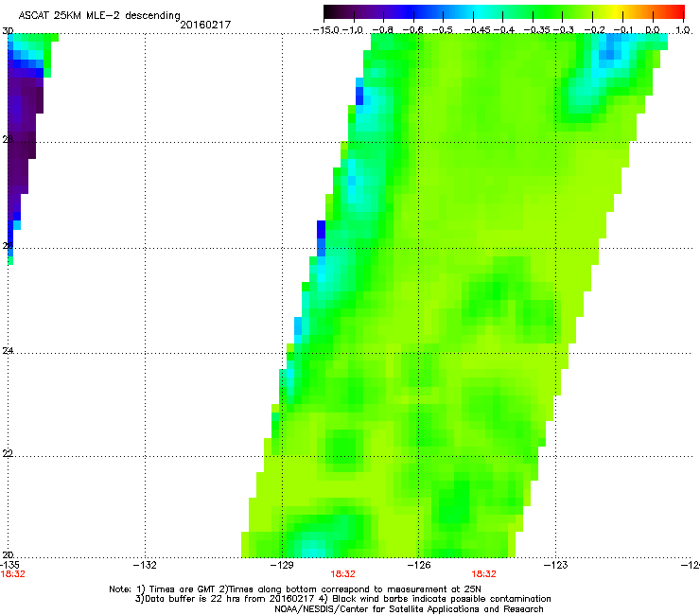Viewport: 700px width, 615px height.
Task: Click the latitude label 24
Action: pyautogui.click(x=8, y=351)
